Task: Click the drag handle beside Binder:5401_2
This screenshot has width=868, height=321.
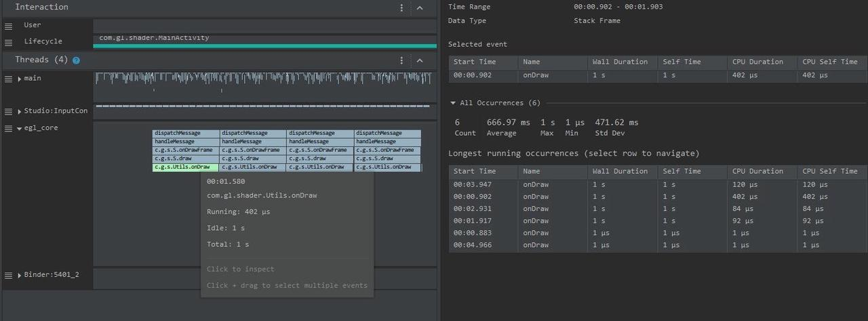Action: [8, 276]
